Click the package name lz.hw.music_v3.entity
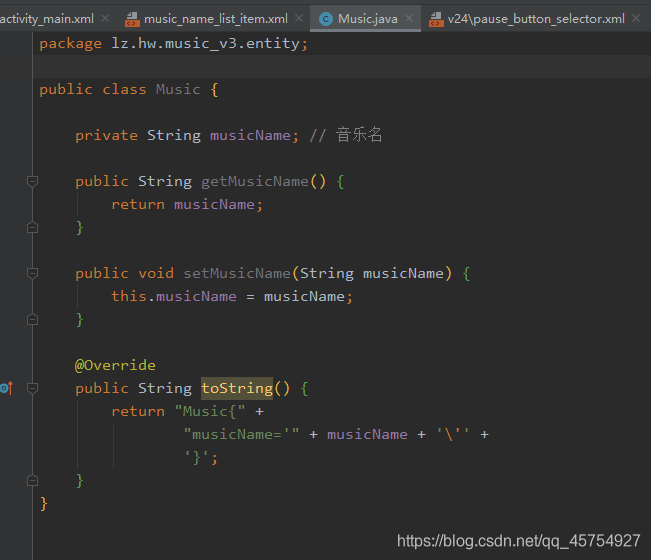Image resolution: width=651 pixels, height=560 pixels. tap(205, 44)
